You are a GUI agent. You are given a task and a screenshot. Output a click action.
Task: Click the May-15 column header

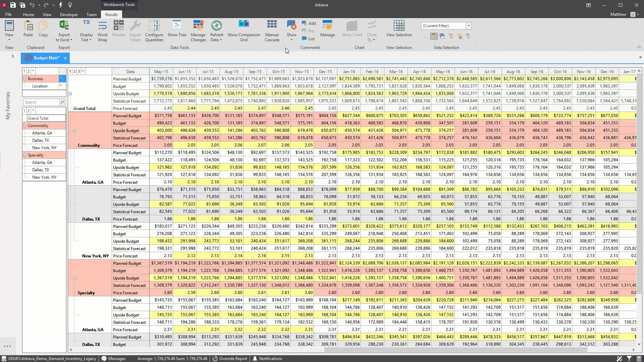point(161,71)
